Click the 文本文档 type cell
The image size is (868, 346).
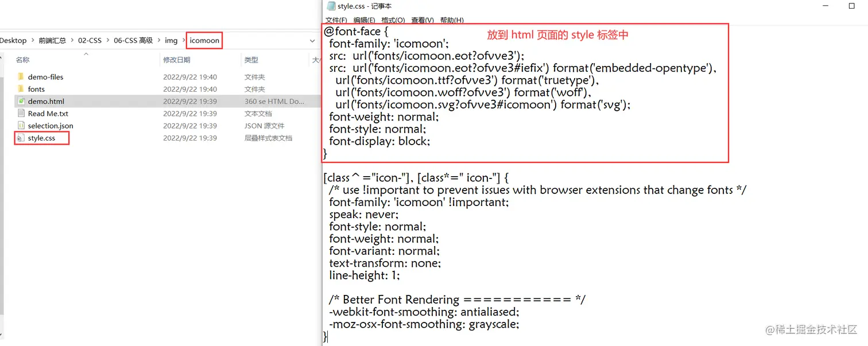pos(258,114)
